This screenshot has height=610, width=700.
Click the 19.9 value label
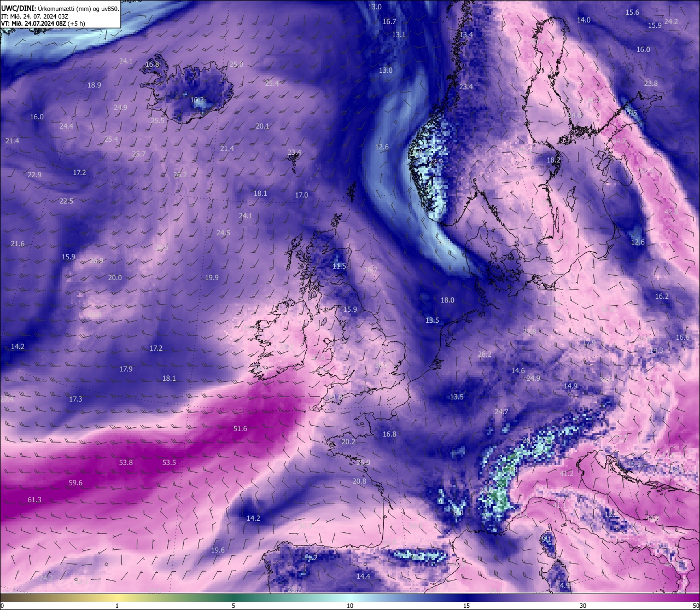pyautogui.click(x=212, y=277)
